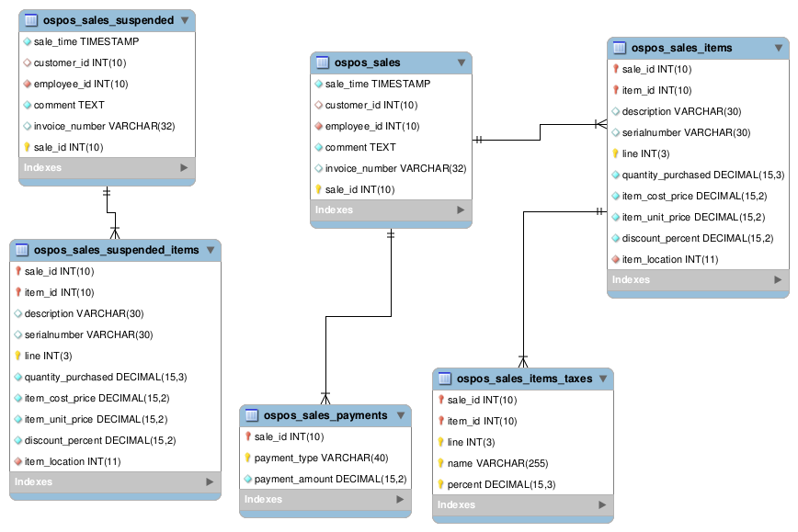Expand Indexes section of ospos_sales_payments
The width and height of the screenshot is (798, 532).
click(x=400, y=500)
